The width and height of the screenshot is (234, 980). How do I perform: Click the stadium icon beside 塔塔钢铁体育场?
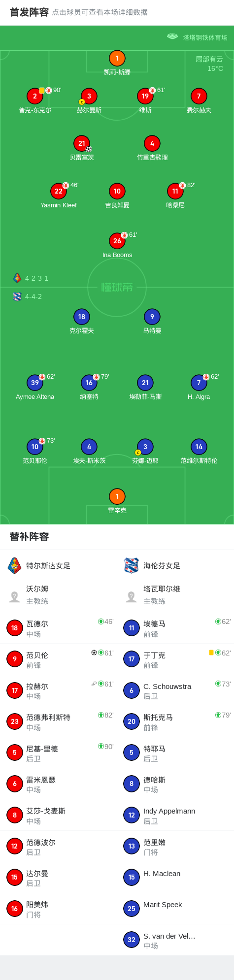pos(172,36)
